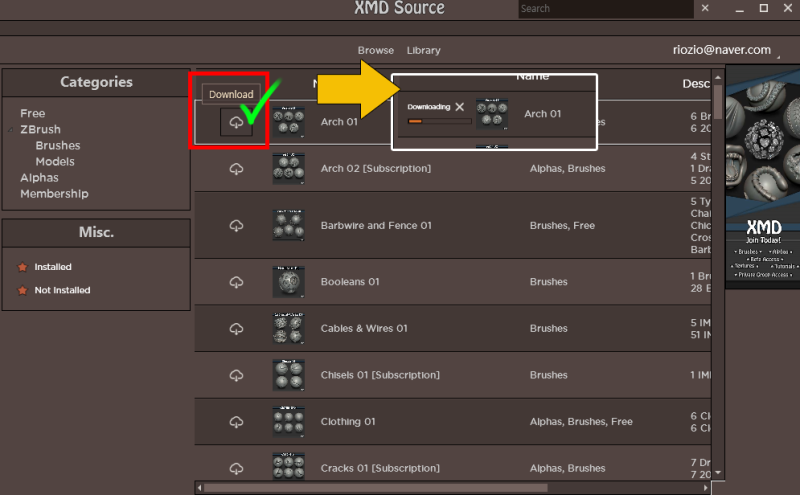The height and width of the screenshot is (495, 800).
Task: Select the Brushes subcategory
Action: [58, 145]
